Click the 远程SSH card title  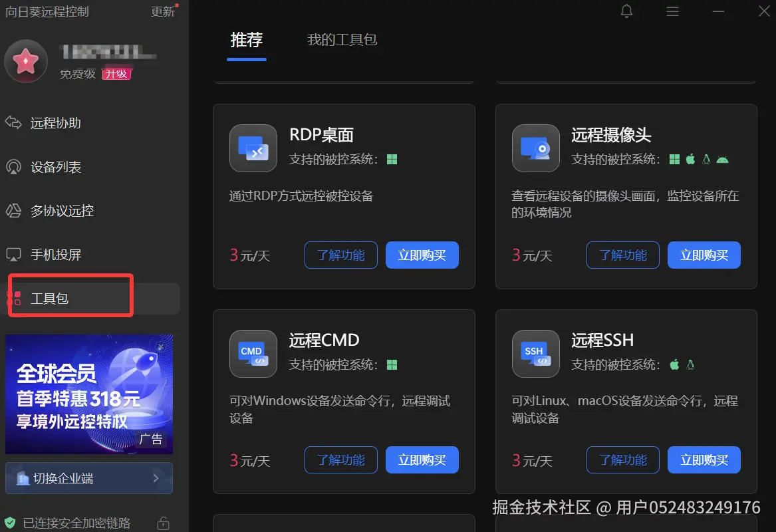tap(602, 340)
